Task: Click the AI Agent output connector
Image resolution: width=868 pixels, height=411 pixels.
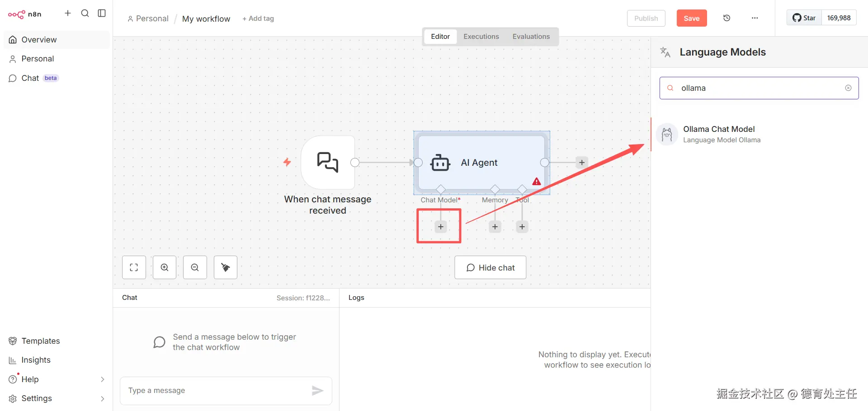Action: coord(545,163)
